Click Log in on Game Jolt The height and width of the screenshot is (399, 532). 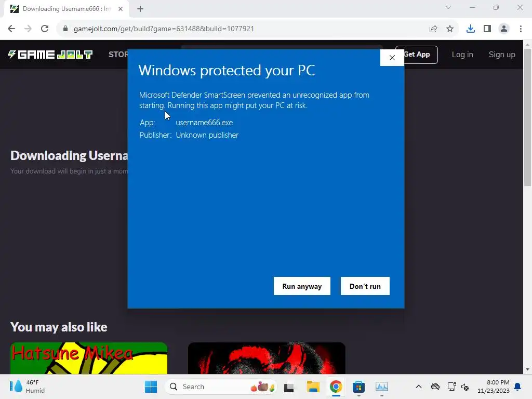[462, 54]
